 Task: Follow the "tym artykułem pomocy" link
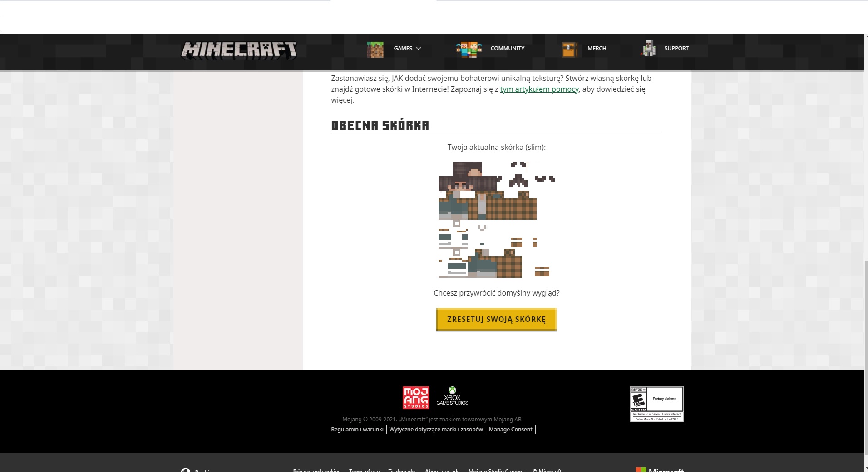[x=539, y=89]
